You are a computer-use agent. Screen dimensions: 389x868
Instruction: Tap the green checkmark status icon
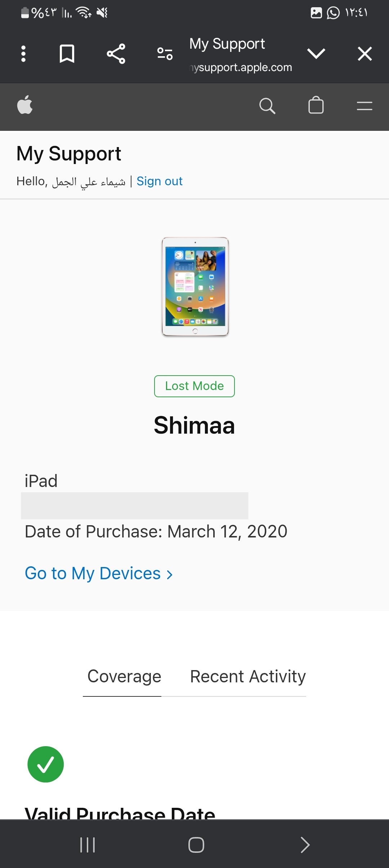coord(46,764)
